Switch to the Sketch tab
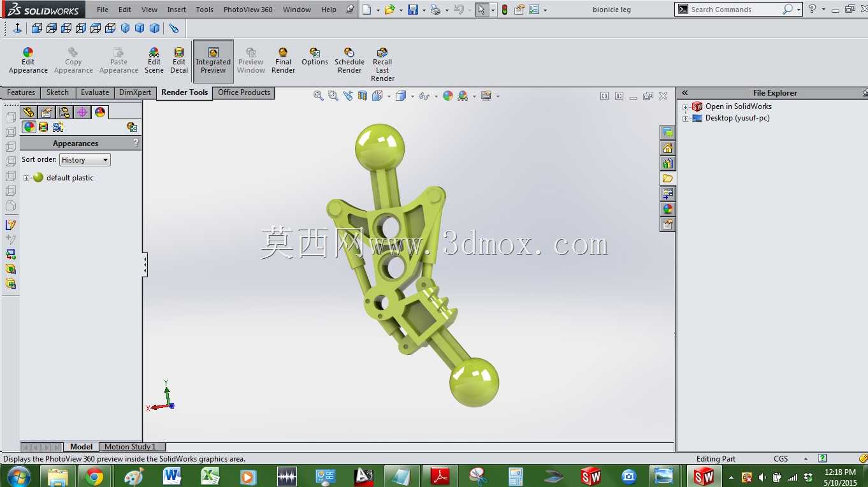This screenshot has width=868, height=487. coord(57,92)
